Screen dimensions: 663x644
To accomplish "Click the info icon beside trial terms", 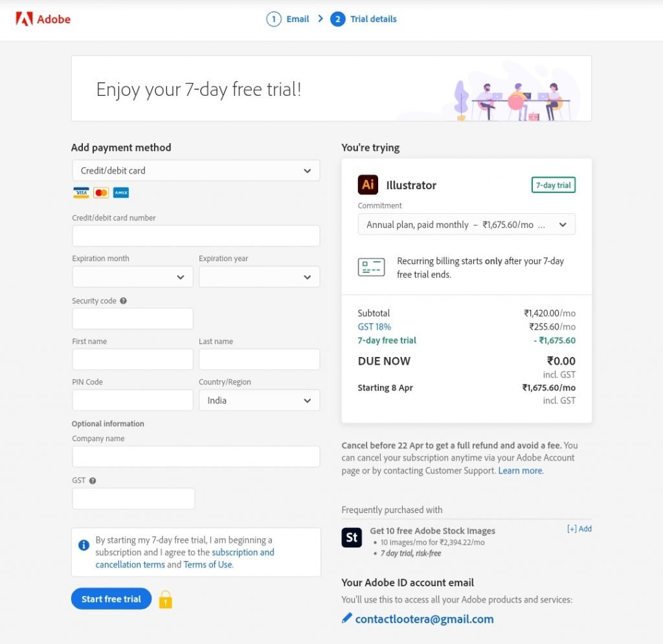I will 84,545.
